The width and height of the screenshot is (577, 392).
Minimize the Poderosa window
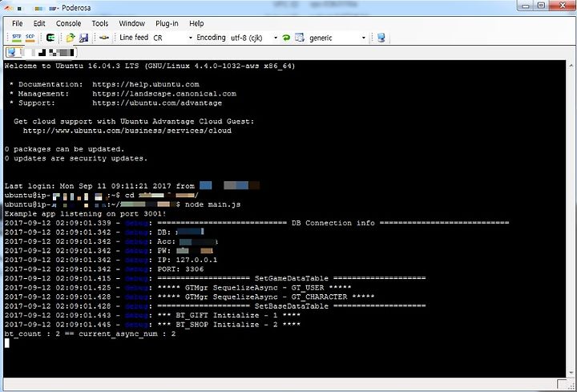526,6
